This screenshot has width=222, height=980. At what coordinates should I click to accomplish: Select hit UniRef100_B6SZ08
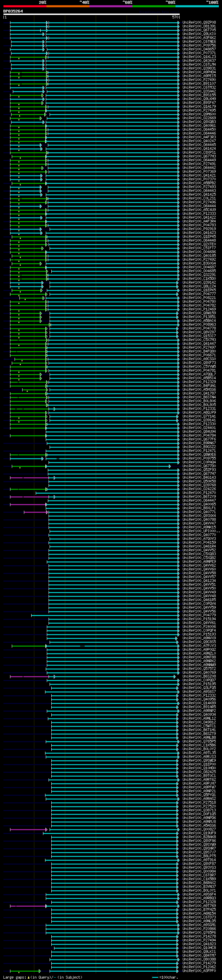click(199, 677)
